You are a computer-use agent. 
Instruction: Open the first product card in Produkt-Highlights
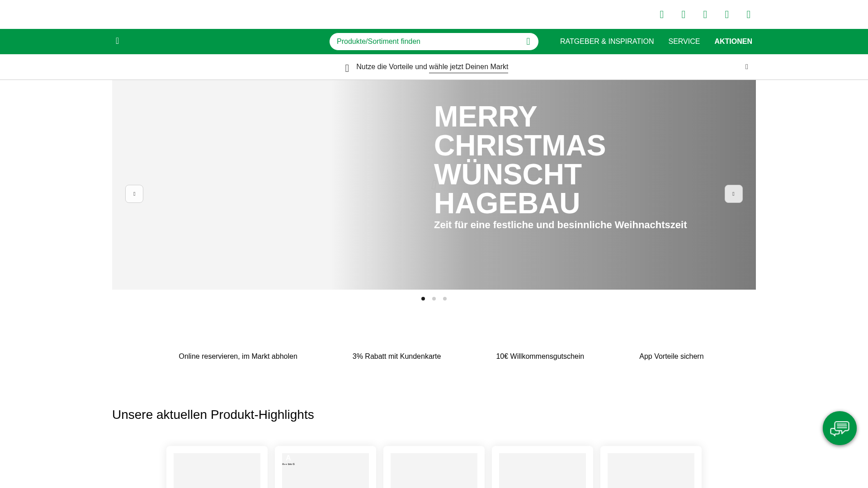tap(217, 467)
